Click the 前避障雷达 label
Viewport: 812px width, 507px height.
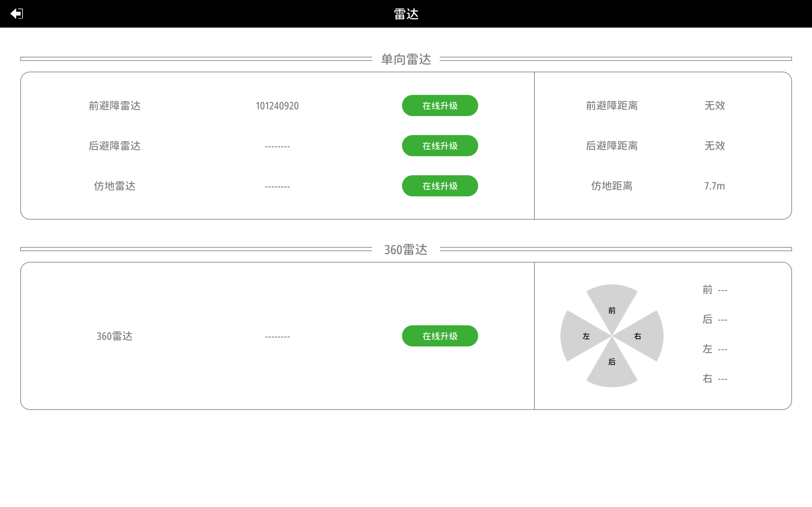(x=115, y=106)
